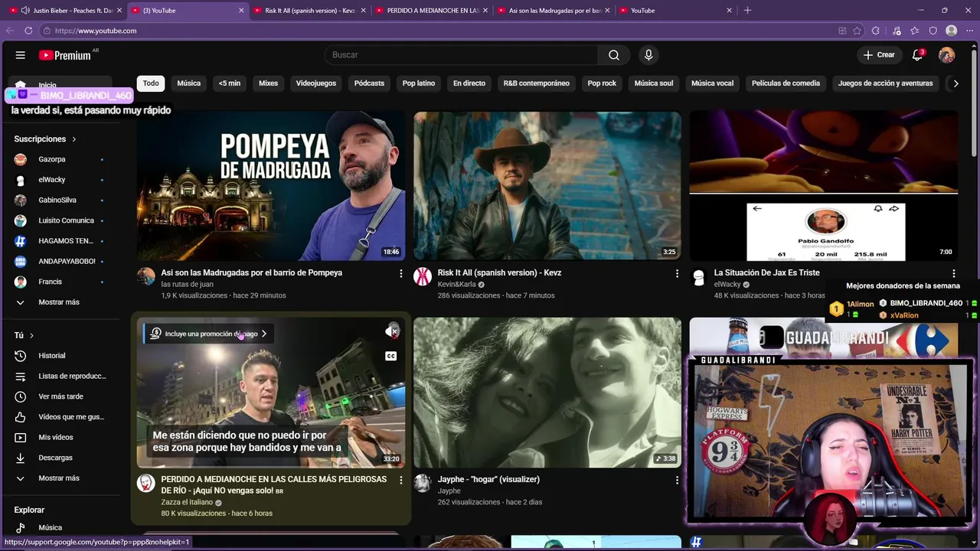Open Zazza el italiano channel link
The height and width of the screenshot is (551, 980).
click(187, 503)
